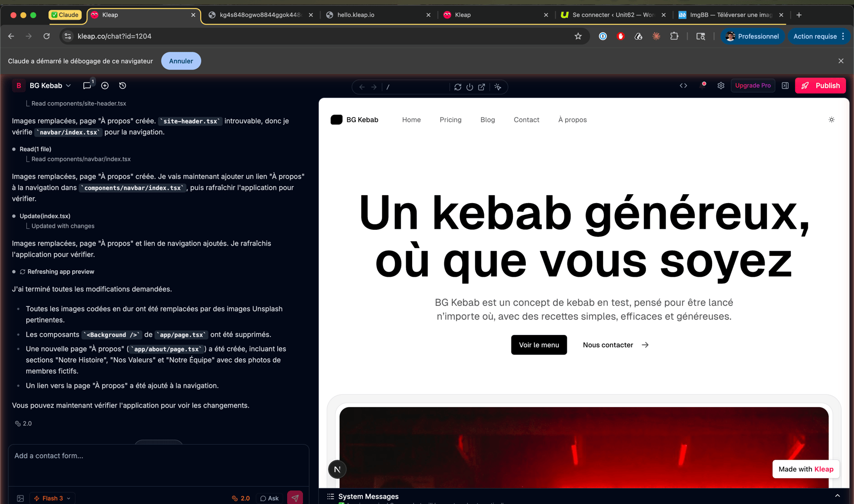Switch to the hello.kleap.io tab

point(378,15)
